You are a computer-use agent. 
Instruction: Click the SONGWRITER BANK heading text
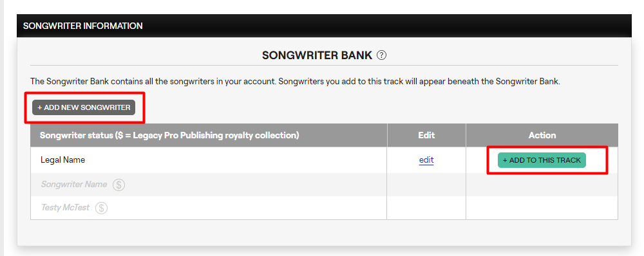tap(317, 55)
